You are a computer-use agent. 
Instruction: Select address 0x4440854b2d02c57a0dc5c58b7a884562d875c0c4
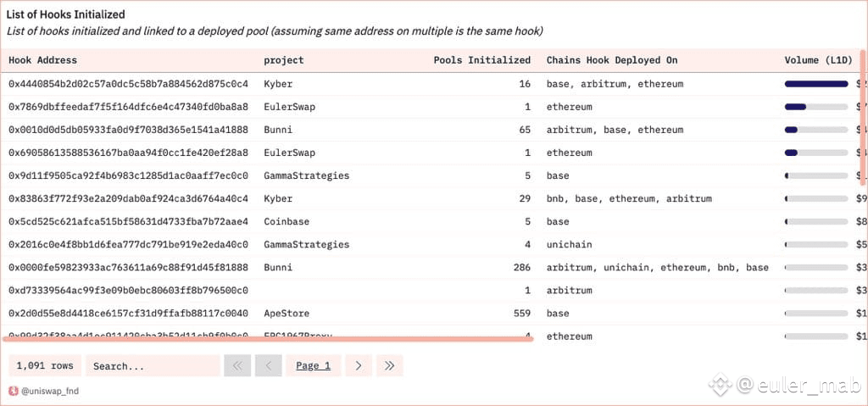pyautogui.click(x=129, y=84)
